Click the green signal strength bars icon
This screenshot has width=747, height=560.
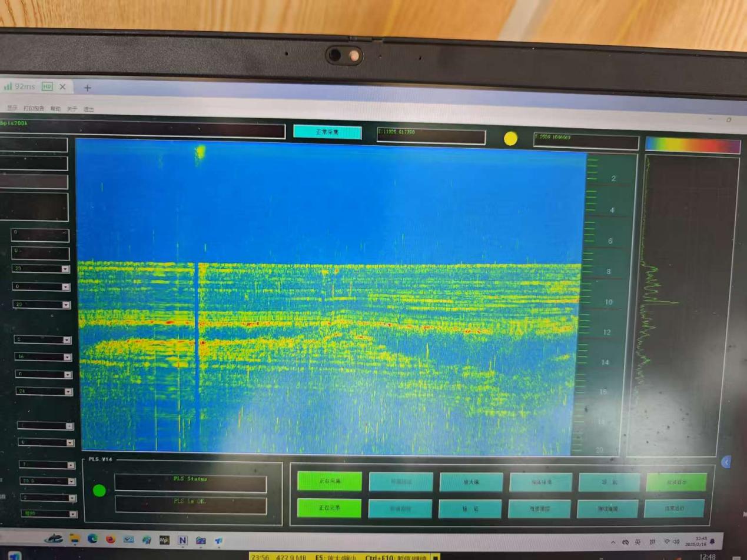pos(8,86)
